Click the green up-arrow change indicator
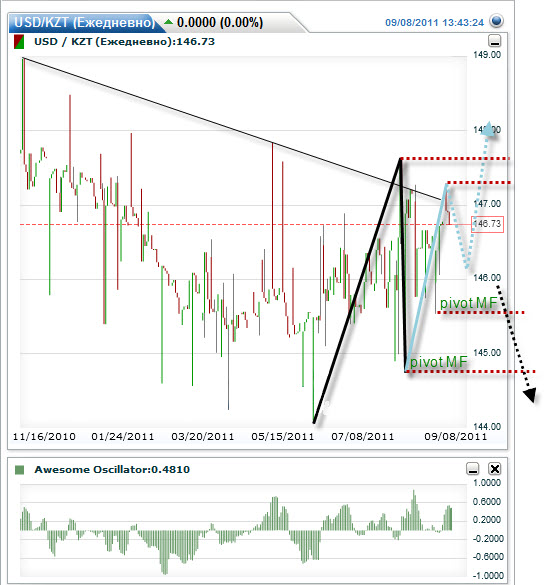Screen dimensions: 559x585 168,22
